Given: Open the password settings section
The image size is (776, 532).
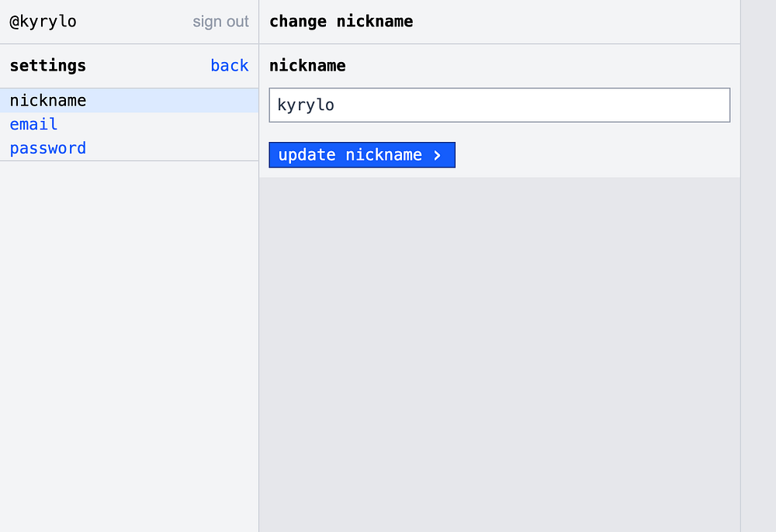Looking at the screenshot, I should [x=47, y=148].
